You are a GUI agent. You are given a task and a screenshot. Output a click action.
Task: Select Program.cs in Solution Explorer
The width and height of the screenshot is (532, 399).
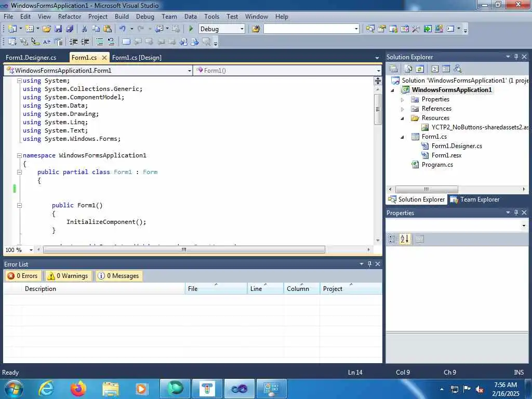[x=437, y=165]
